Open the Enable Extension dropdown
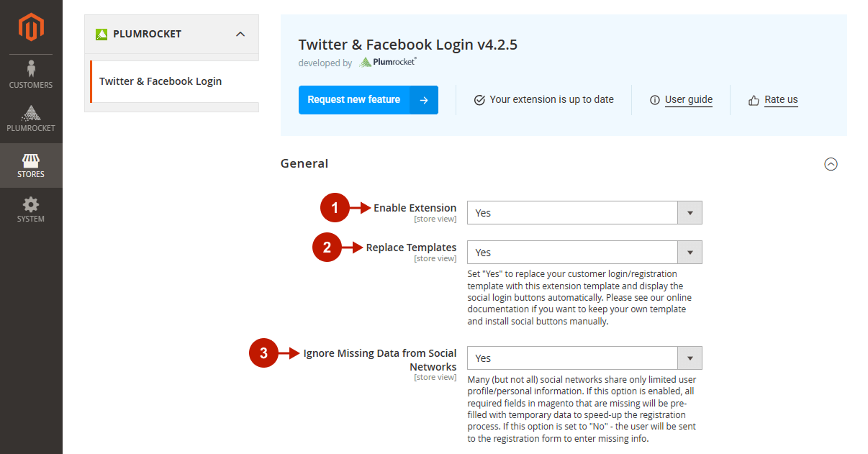Image resolution: width=868 pixels, height=454 pixels. point(584,213)
